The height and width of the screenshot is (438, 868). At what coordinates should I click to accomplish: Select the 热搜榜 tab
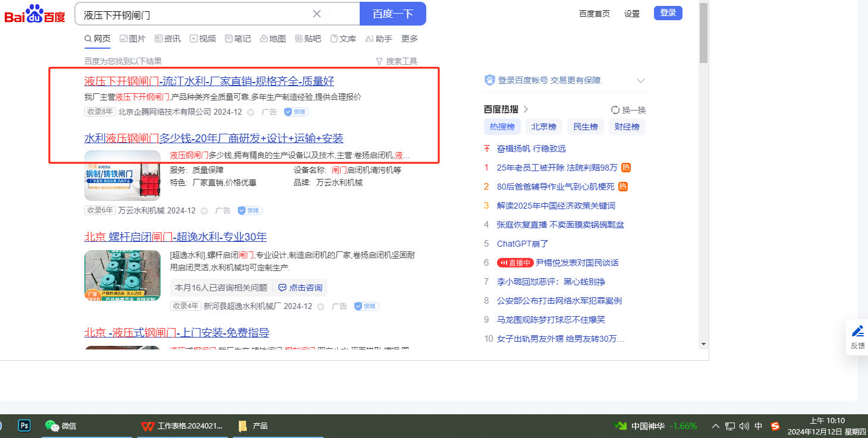pos(502,127)
